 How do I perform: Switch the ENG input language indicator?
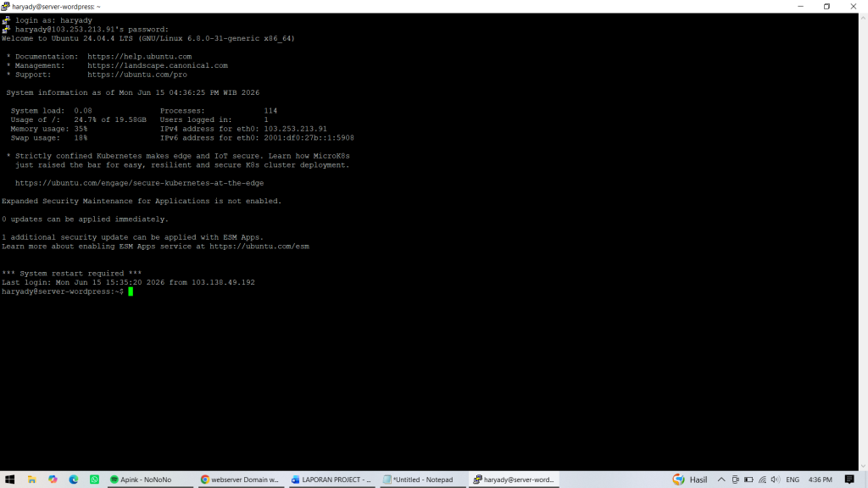coord(793,480)
